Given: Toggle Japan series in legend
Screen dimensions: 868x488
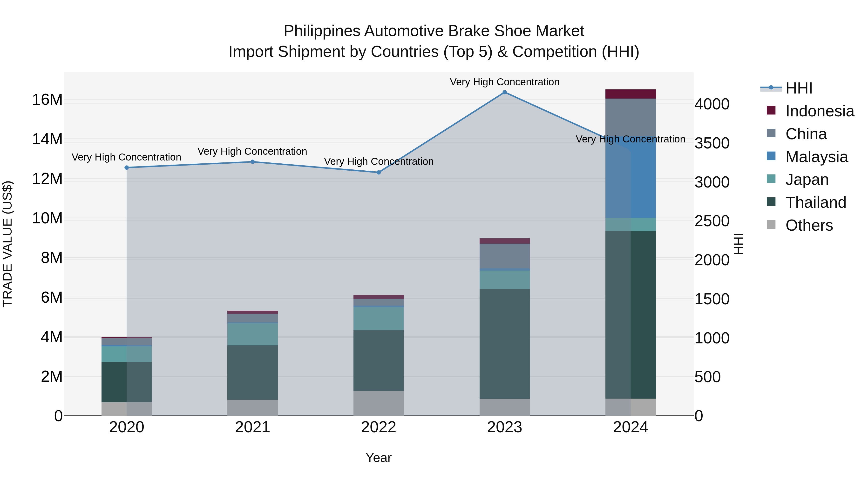Looking at the screenshot, I should click(797, 180).
